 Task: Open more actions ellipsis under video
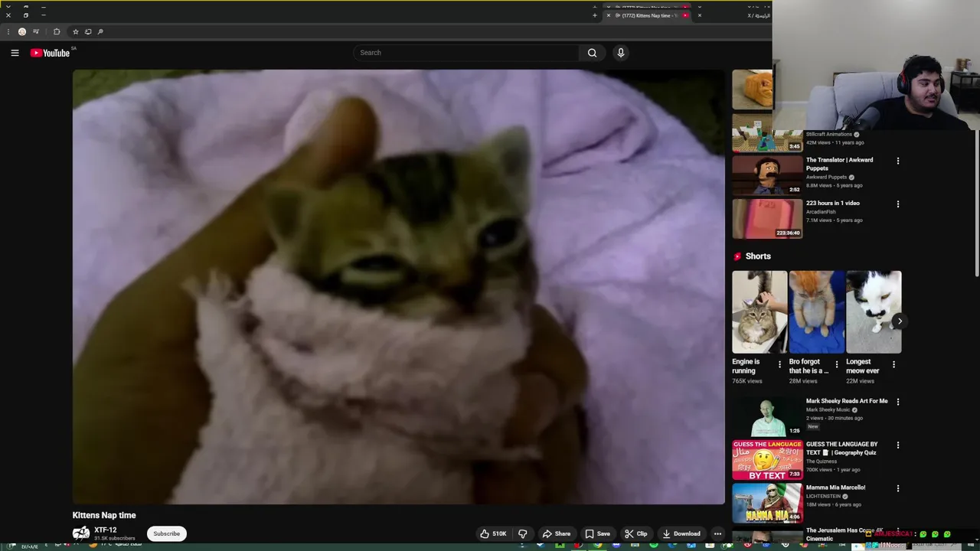(717, 533)
